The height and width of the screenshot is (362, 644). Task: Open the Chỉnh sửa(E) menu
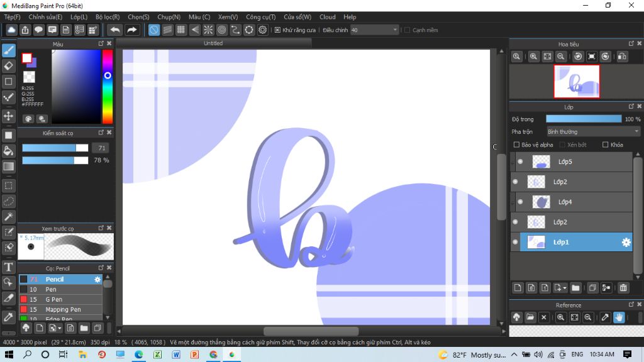[x=45, y=17]
